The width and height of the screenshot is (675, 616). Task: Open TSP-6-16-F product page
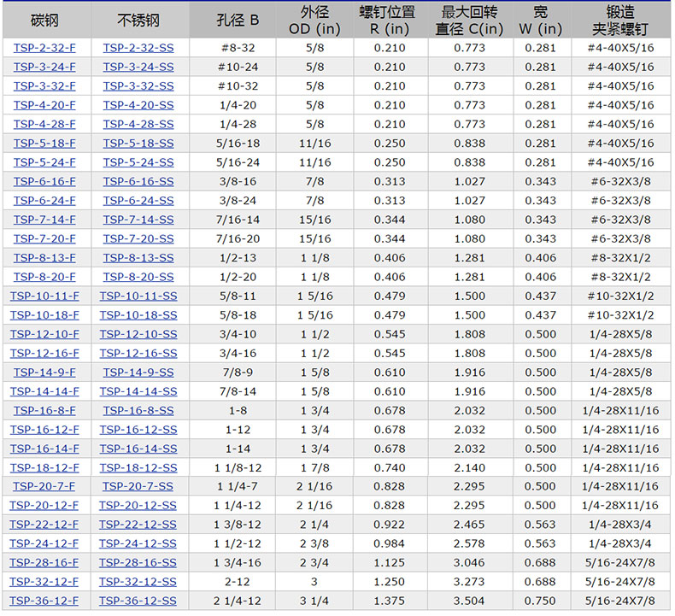[x=44, y=181]
